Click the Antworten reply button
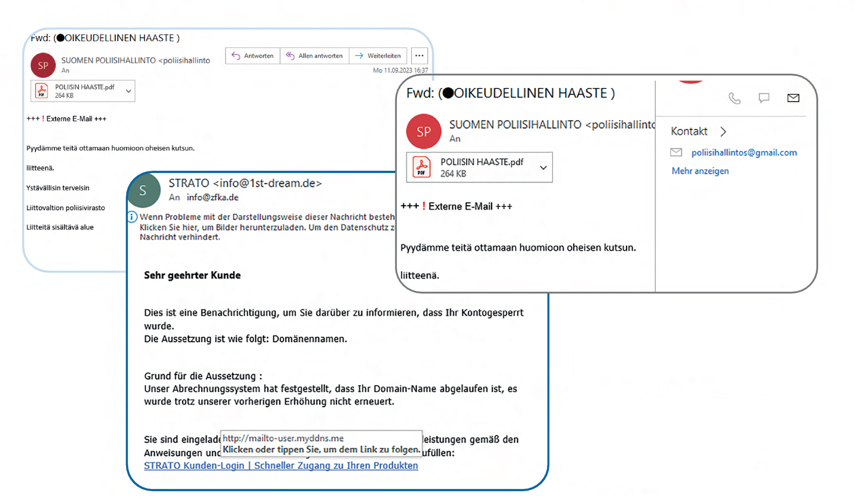 (252, 56)
